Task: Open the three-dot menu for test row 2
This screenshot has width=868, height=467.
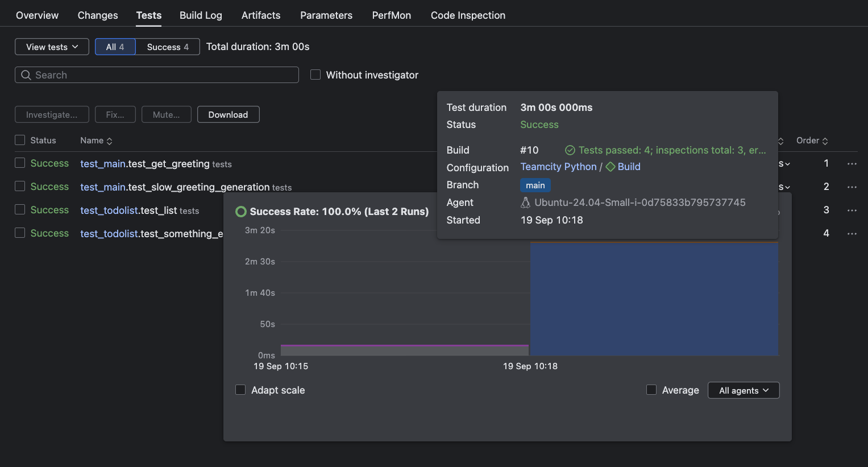Action: pos(852,187)
